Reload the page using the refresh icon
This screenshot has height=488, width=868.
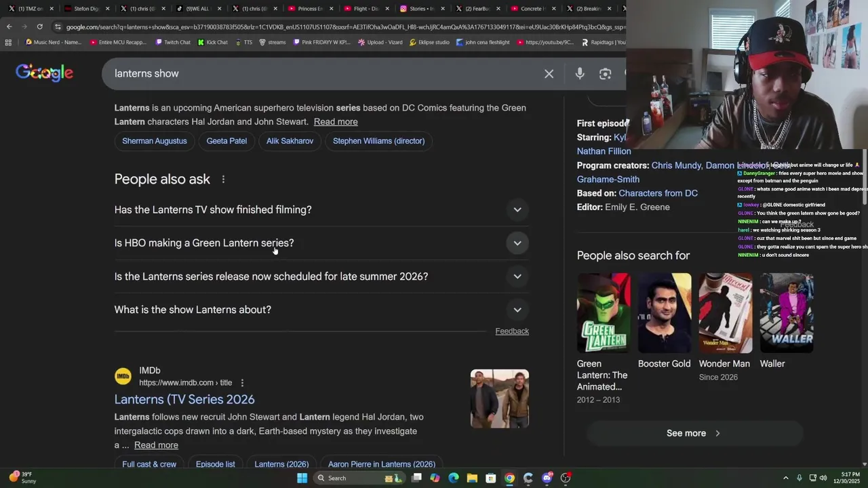40,26
